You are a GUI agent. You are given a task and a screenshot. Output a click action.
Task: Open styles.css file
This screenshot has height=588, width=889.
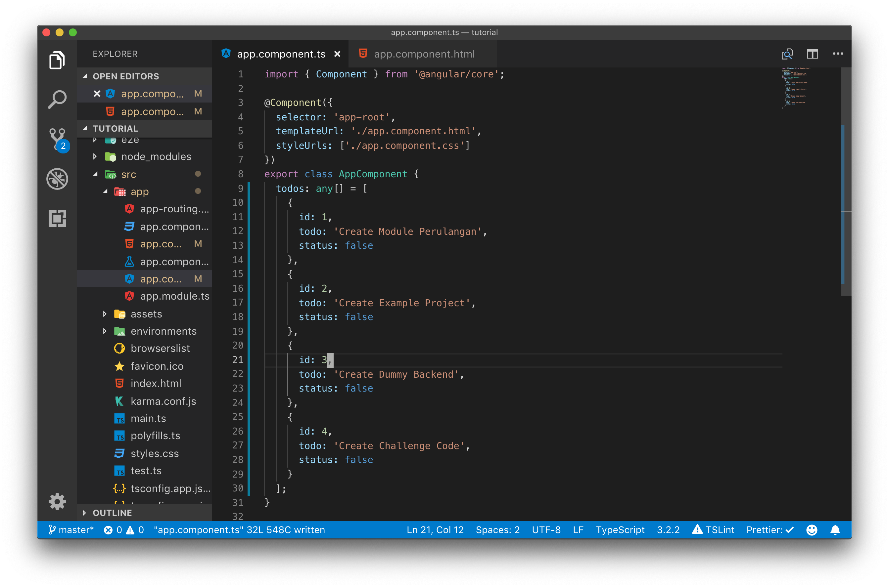coord(145,453)
